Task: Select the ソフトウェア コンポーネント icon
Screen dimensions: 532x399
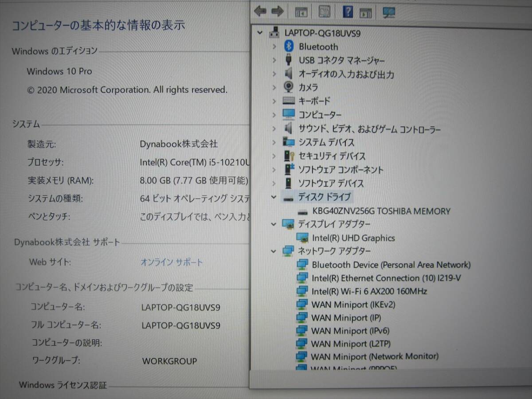Action: click(289, 169)
